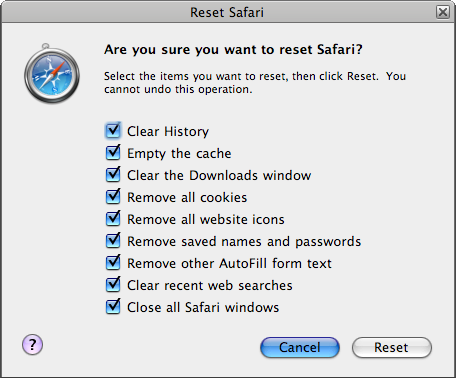Confirm with the Reset button
Image resolution: width=456 pixels, height=378 pixels.
(392, 347)
